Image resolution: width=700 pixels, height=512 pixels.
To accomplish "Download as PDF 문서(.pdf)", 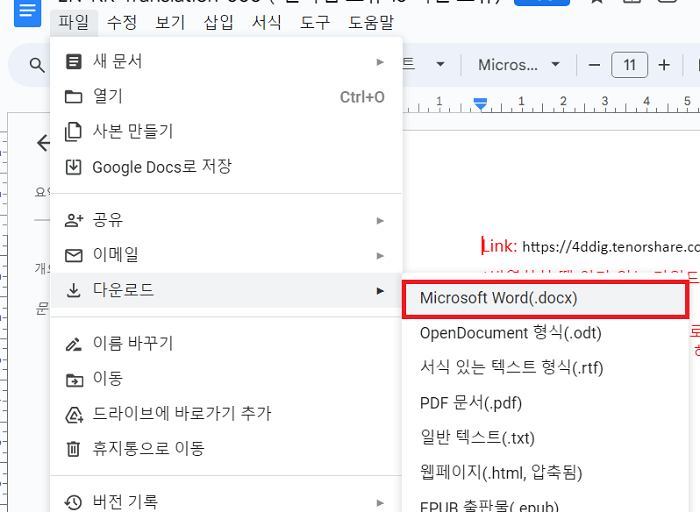I will [545, 403].
